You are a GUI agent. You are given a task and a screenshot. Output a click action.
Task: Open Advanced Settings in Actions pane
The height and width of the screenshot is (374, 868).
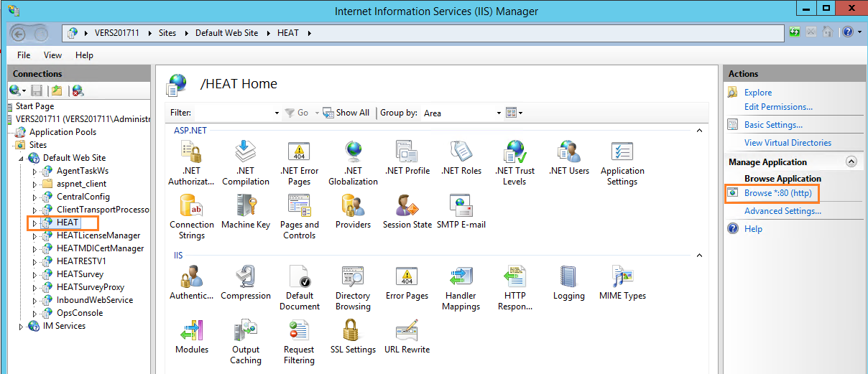[782, 211]
